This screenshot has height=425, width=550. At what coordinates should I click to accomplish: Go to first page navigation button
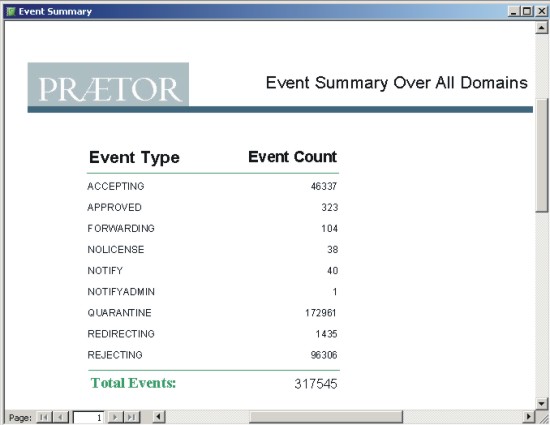click(44, 417)
